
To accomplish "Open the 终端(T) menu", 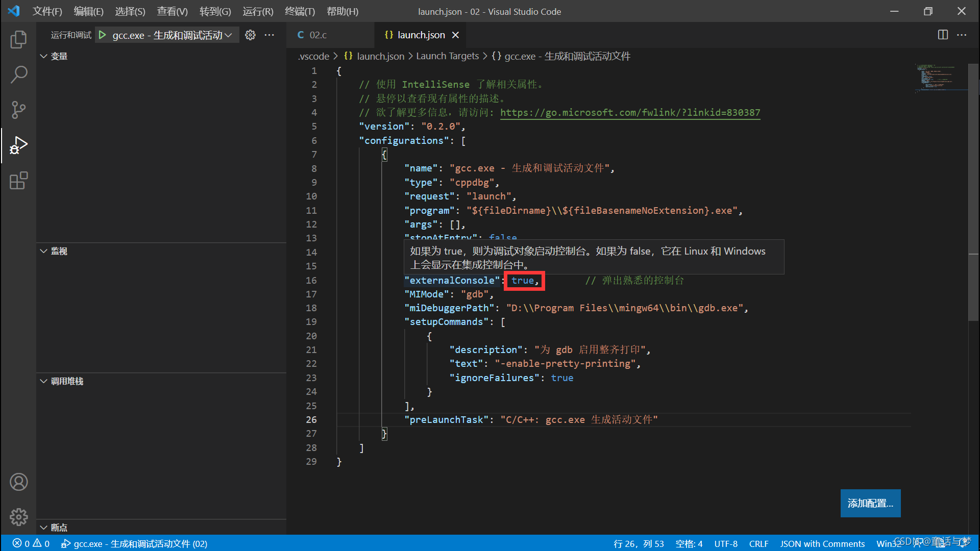I will click(x=300, y=11).
